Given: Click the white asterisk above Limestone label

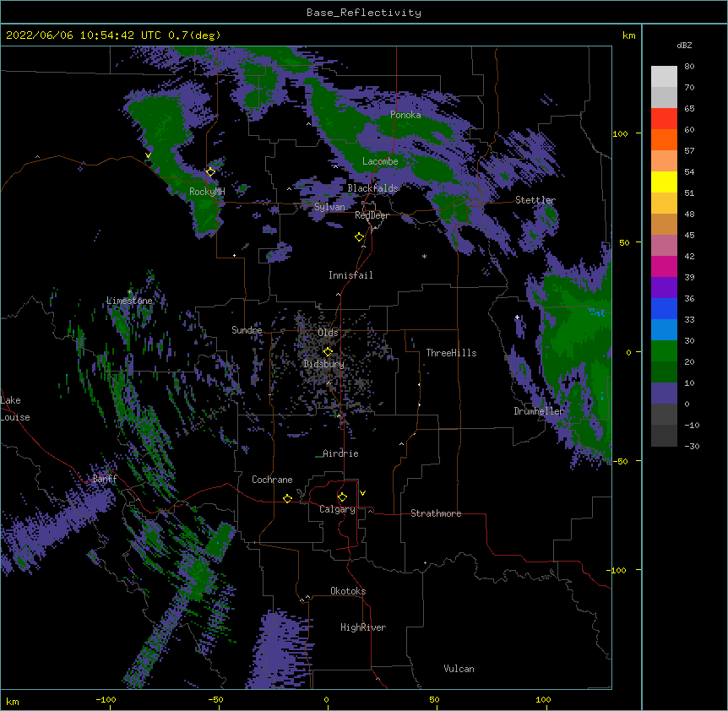Looking at the screenshot, I should tap(129, 292).
